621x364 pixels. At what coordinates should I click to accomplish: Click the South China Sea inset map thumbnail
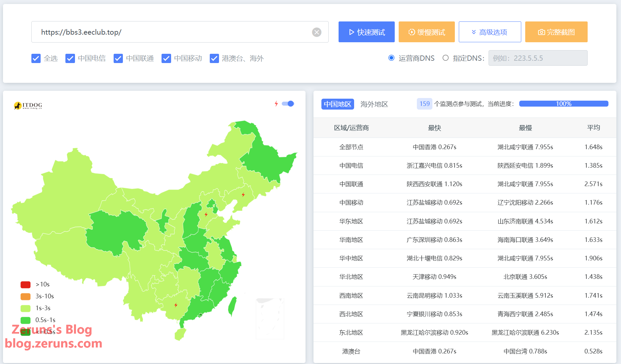coord(270,318)
